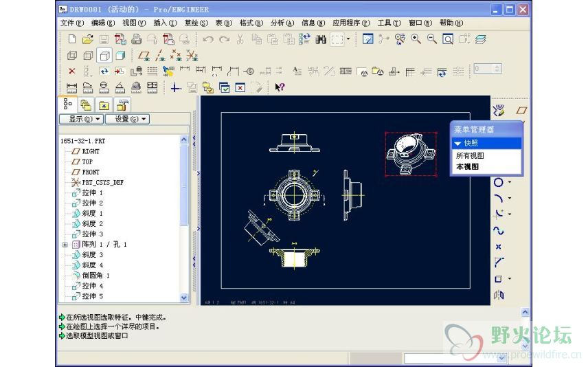
Task: Switch to the Favorites tab
Action: click(x=104, y=105)
